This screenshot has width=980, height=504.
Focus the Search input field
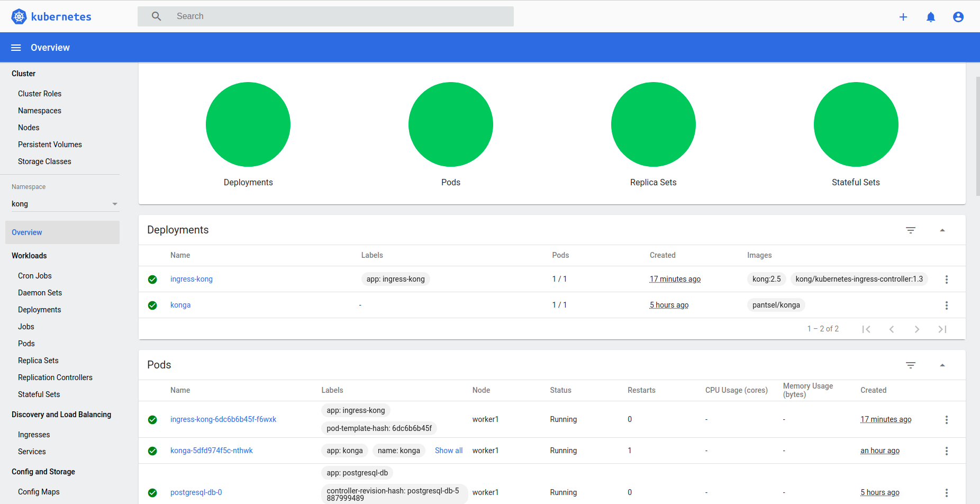click(325, 16)
